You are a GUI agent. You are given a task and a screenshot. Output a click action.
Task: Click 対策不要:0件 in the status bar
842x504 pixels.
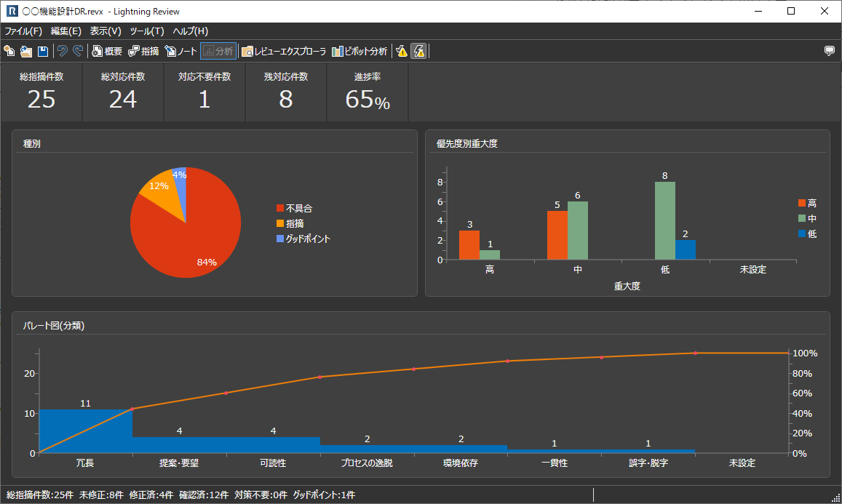tap(261, 495)
